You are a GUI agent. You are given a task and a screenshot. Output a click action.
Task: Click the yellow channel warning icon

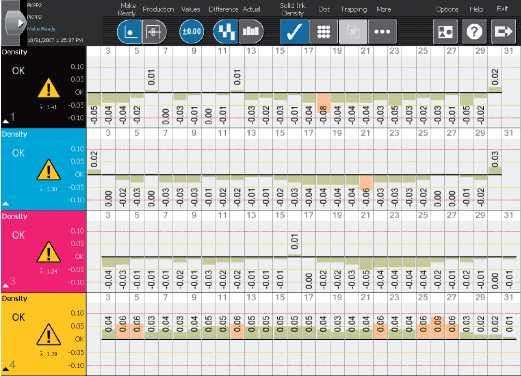(49, 334)
